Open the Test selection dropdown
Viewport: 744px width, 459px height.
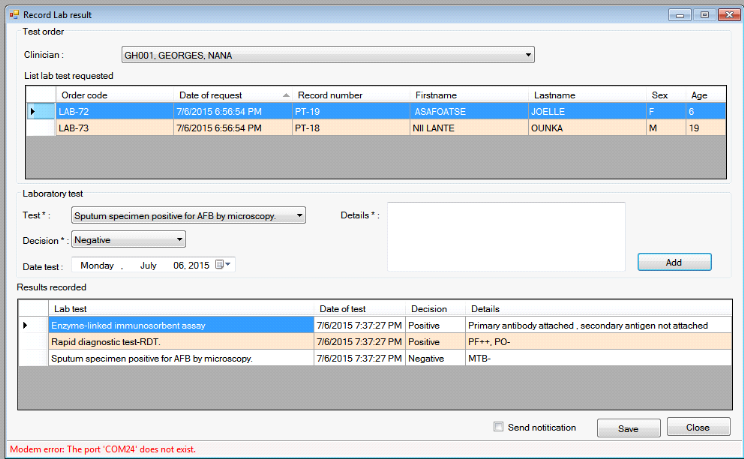click(x=298, y=215)
